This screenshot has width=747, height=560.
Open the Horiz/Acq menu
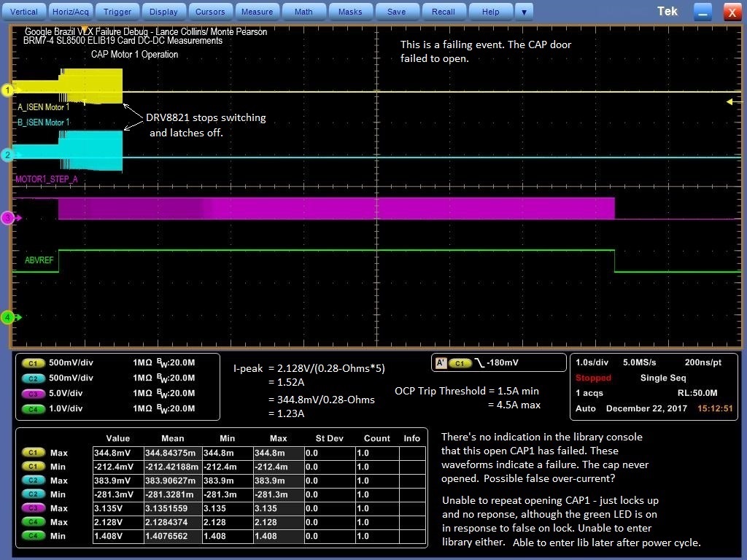(71, 12)
